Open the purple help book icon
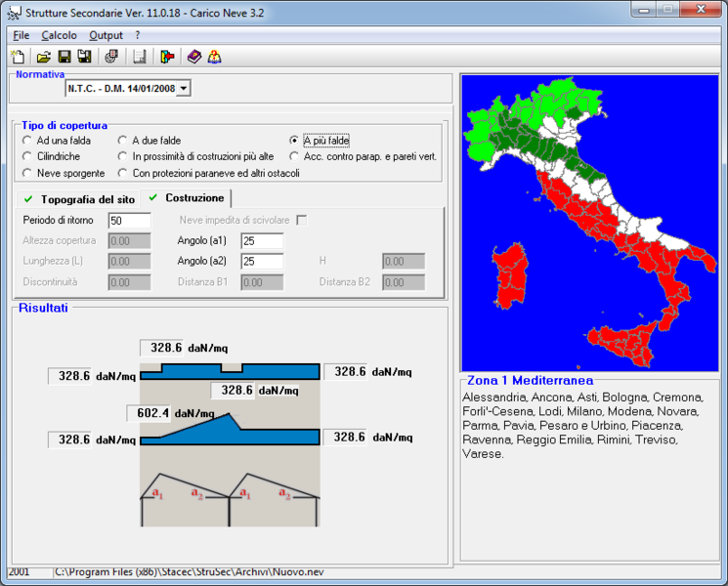 194,57
